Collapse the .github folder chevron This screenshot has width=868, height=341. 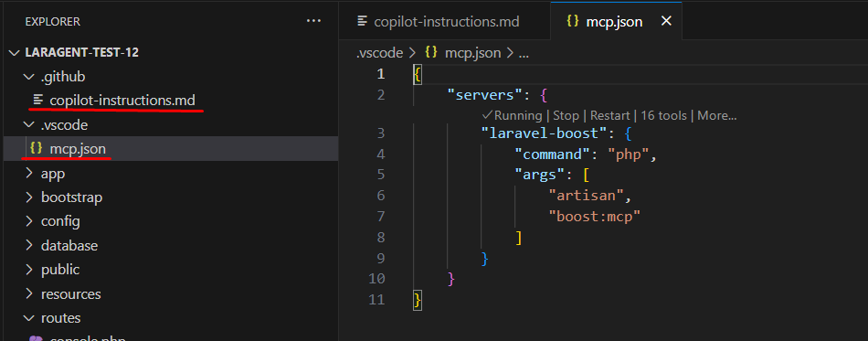tap(29, 77)
